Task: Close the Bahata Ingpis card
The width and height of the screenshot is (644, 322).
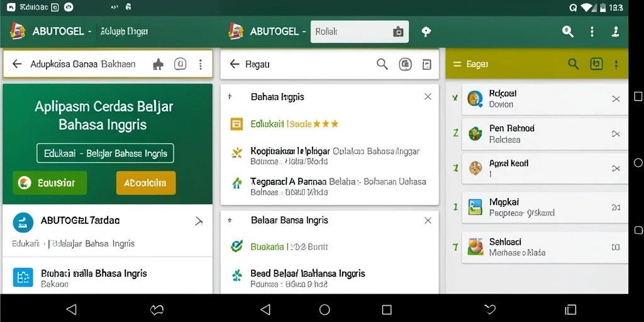Action: pyautogui.click(x=428, y=96)
